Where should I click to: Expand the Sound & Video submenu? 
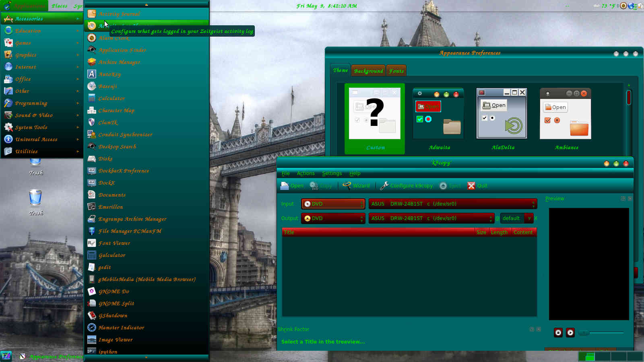pos(42,115)
